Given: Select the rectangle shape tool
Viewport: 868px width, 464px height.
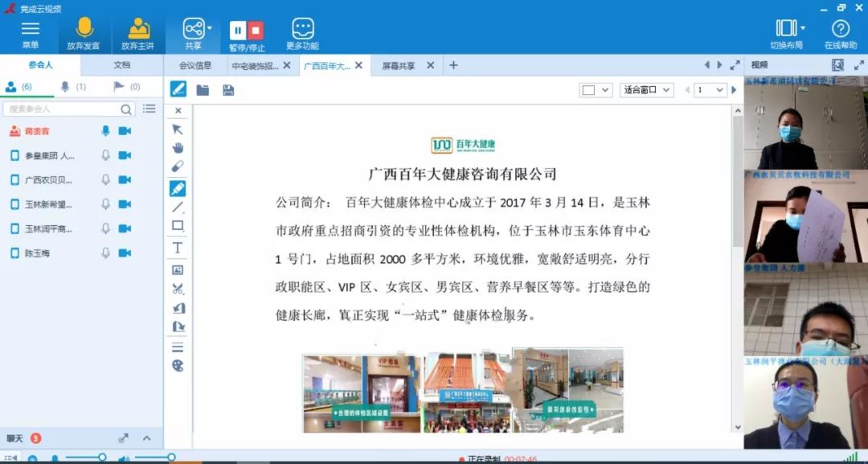Looking at the screenshot, I should point(178,225).
